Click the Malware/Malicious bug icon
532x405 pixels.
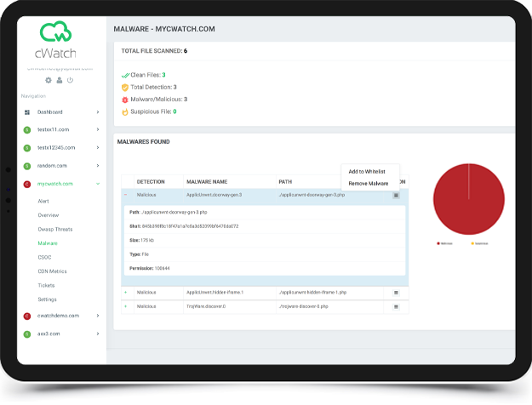(125, 100)
